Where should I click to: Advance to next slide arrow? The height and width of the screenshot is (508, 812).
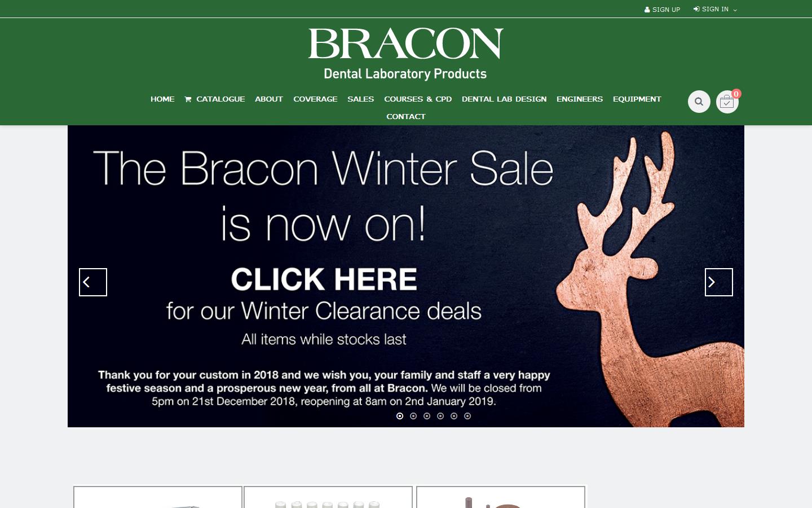[x=719, y=282]
